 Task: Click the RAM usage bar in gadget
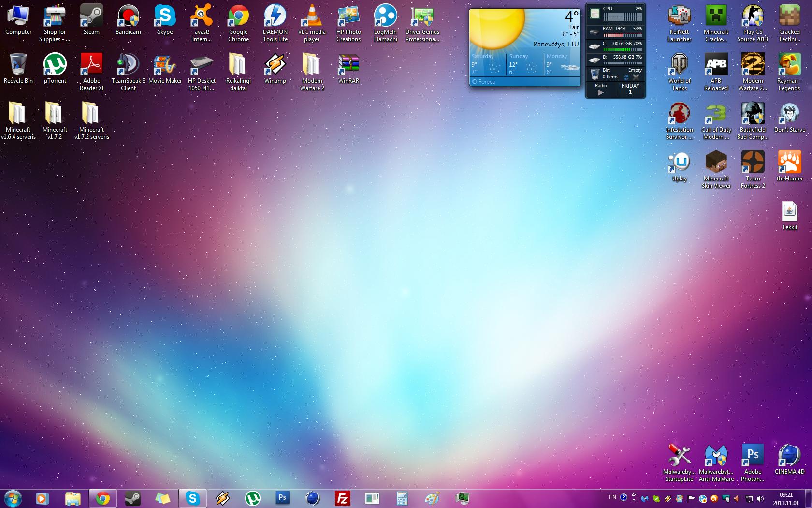click(x=623, y=35)
